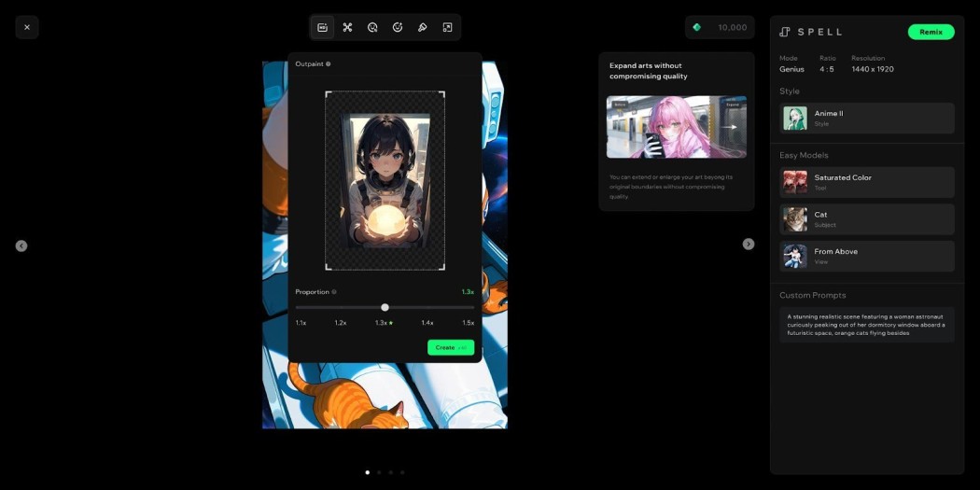The width and height of the screenshot is (980, 490).
Task: Click the green gem credits icon
Action: click(x=697, y=27)
